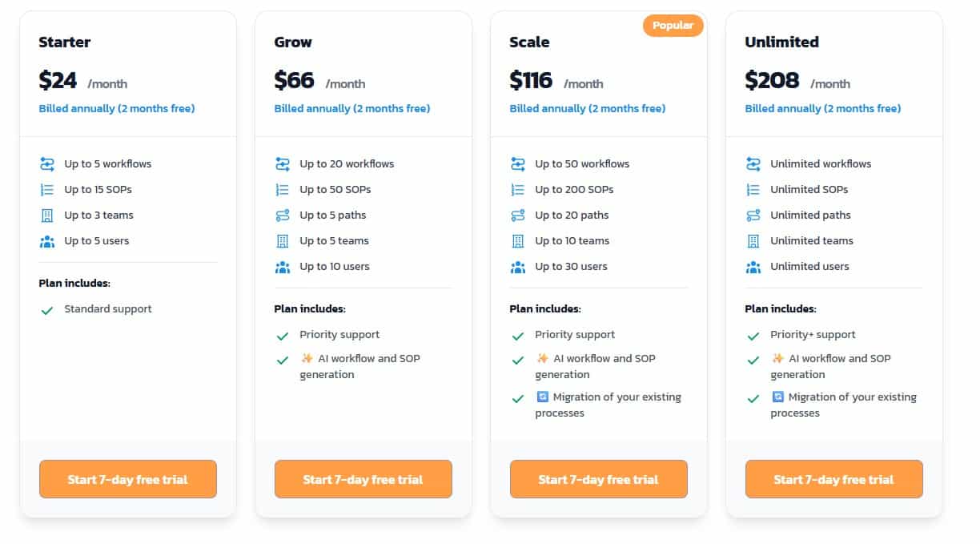
Task: Click the paths icon in the Grow plan
Action: tap(283, 215)
